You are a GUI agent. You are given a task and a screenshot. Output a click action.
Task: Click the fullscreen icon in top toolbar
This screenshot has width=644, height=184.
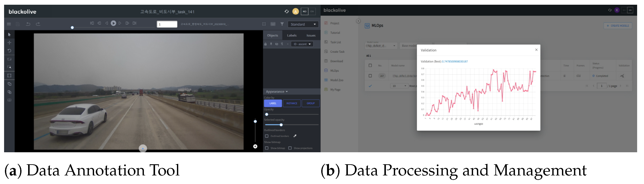(264, 24)
